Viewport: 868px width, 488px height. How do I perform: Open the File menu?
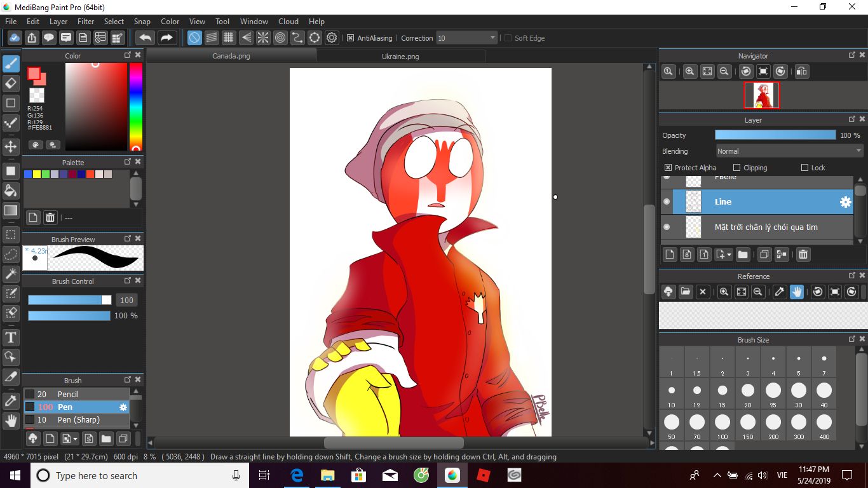tap(11, 21)
